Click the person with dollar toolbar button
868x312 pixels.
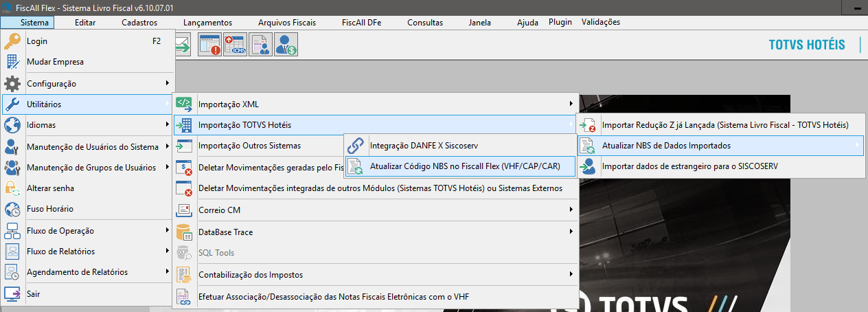pyautogui.click(x=286, y=45)
